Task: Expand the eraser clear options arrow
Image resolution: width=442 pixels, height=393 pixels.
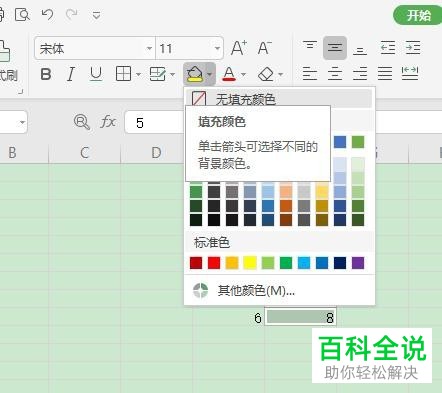Action: [x=281, y=74]
